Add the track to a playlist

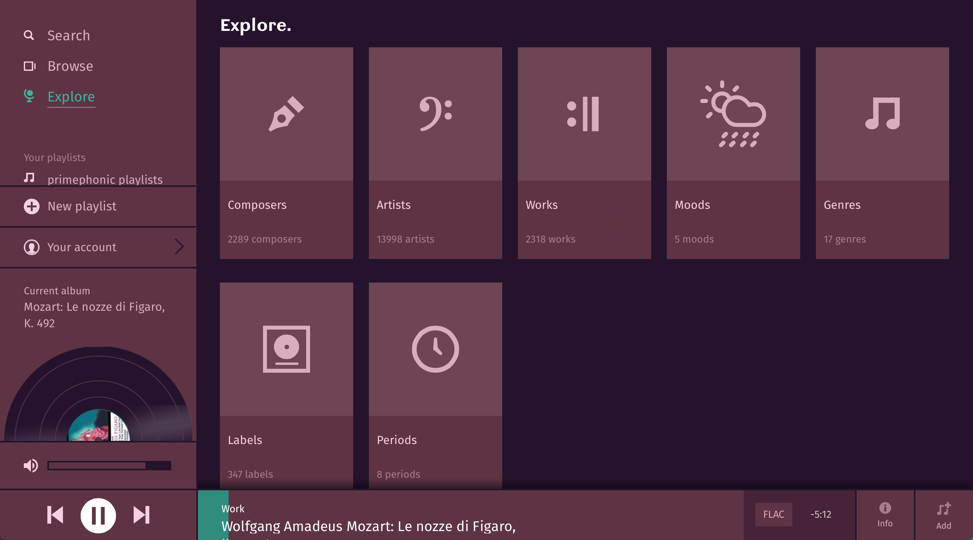(x=944, y=515)
